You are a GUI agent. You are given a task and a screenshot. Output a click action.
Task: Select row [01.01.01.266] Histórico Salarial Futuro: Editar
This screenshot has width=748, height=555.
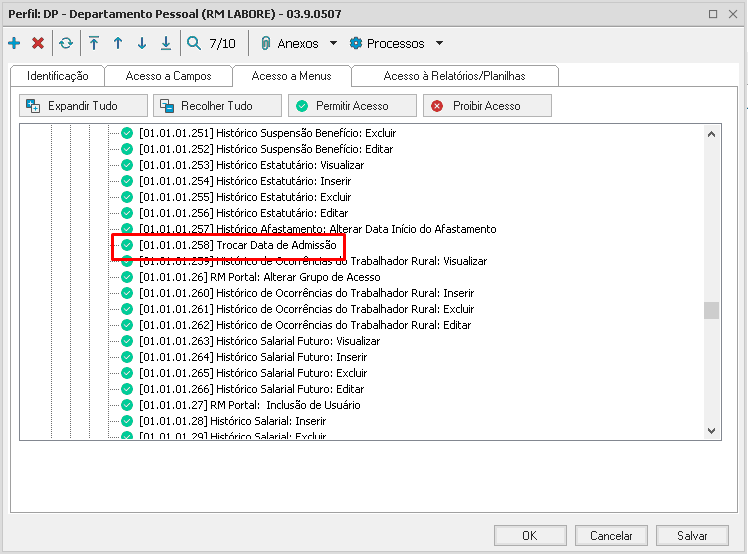click(251, 388)
